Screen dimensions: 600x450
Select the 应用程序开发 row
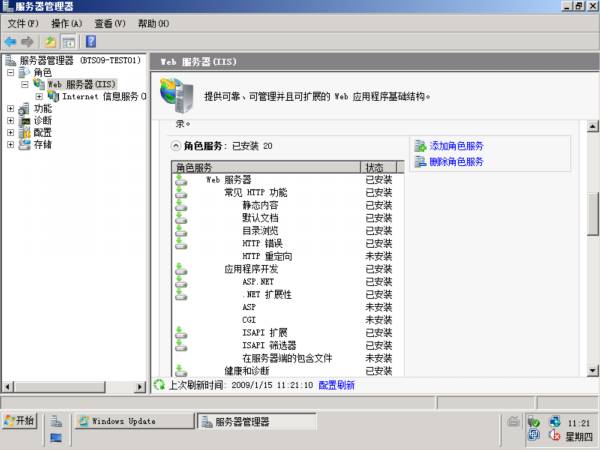(288, 269)
